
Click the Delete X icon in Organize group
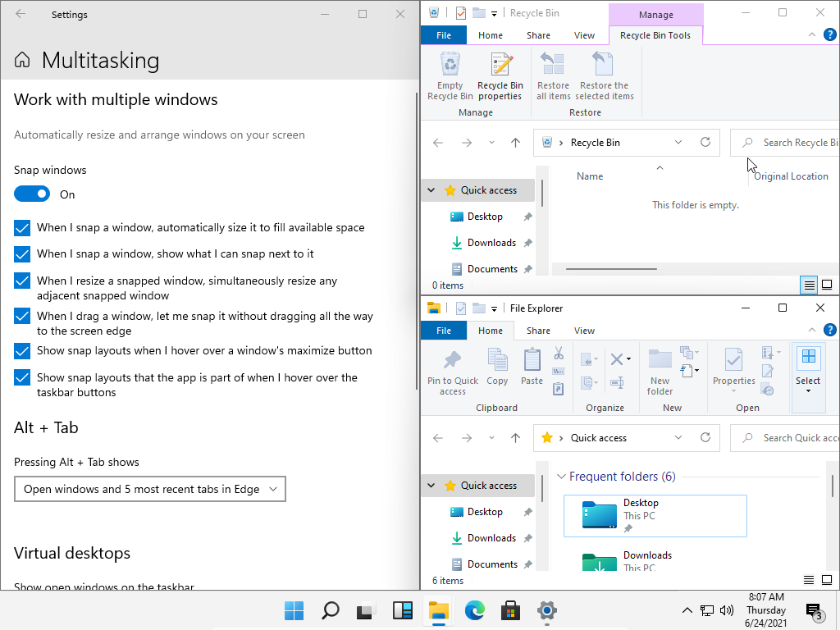617,359
